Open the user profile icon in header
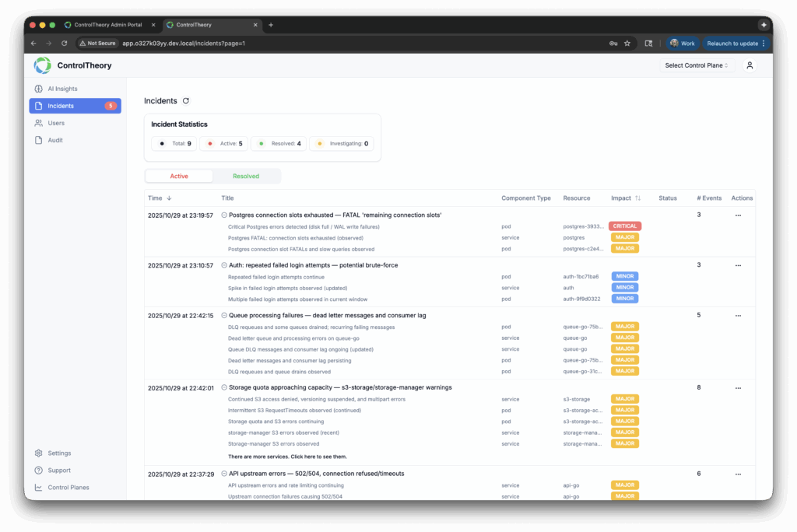Screen dimensions: 797x532 coord(750,65)
